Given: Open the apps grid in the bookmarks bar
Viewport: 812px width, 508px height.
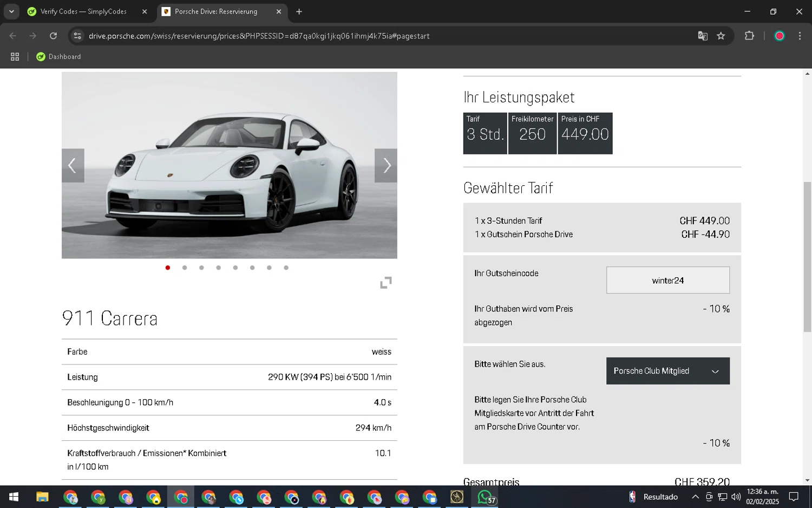Looking at the screenshot, I should coord(15,56).
